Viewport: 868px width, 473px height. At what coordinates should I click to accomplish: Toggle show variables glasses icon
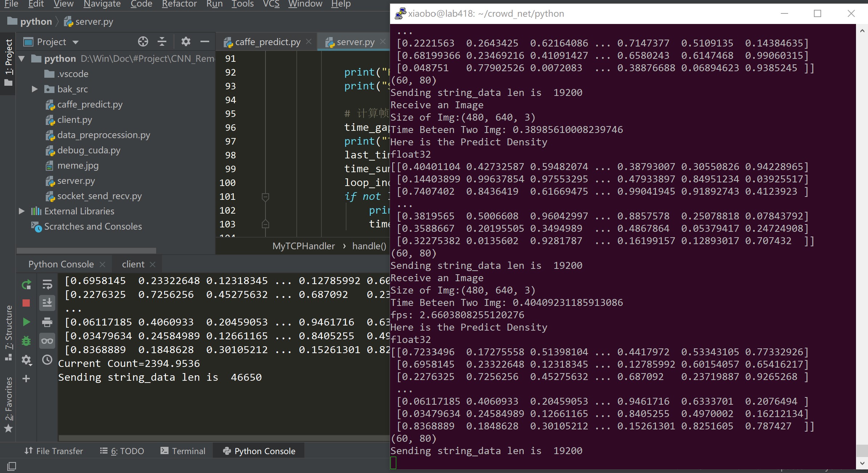(x=47, y=341)
